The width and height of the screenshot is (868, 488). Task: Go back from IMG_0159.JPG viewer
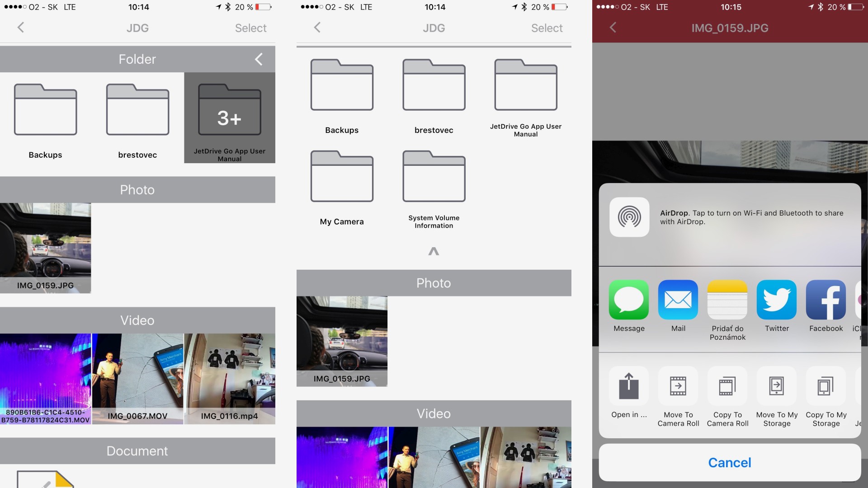(x=613, y=28)
